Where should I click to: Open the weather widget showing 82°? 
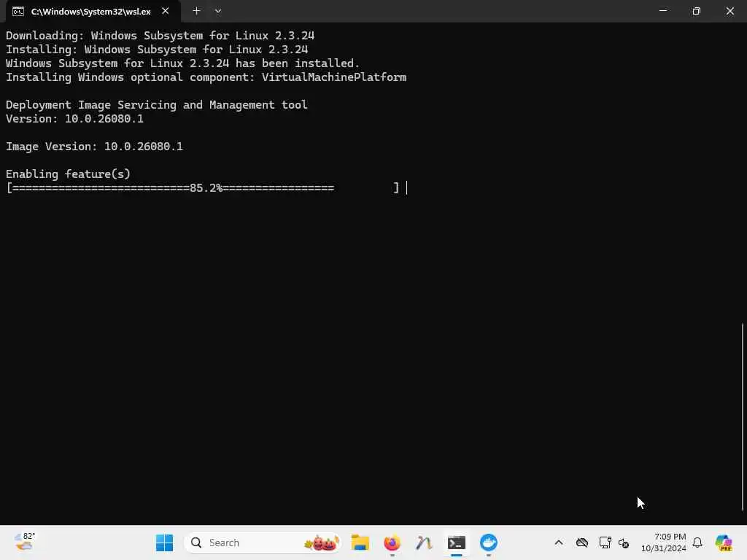[x=24, y=542]
